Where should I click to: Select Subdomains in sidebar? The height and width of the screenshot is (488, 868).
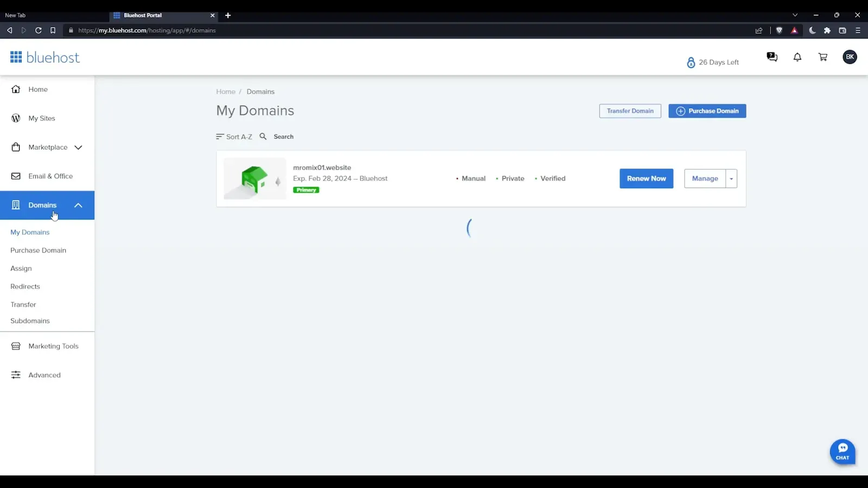click(30, 320)
